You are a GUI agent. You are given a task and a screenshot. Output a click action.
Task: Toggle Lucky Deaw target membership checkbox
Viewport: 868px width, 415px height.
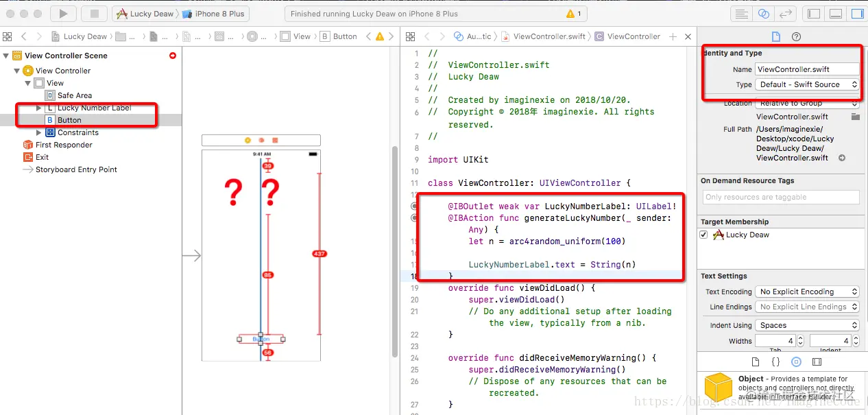703,235
